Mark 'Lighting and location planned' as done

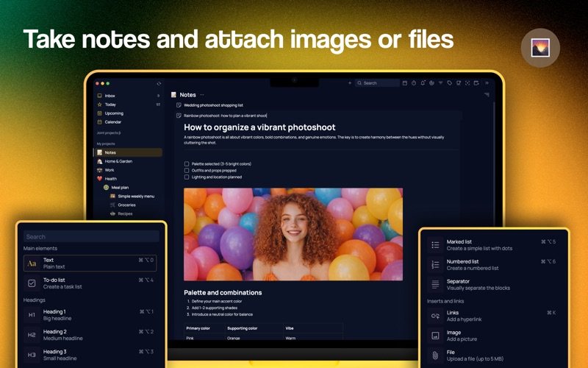(x=187, y=177)
